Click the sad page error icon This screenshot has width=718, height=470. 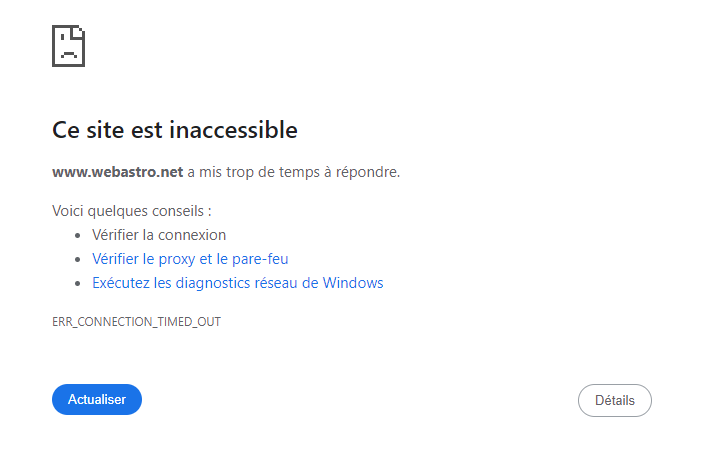(x=68, y=46)
